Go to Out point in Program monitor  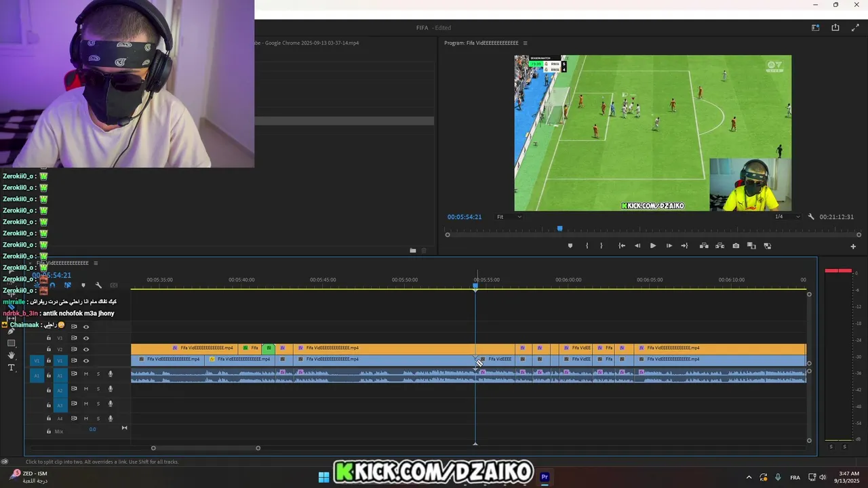685,246
